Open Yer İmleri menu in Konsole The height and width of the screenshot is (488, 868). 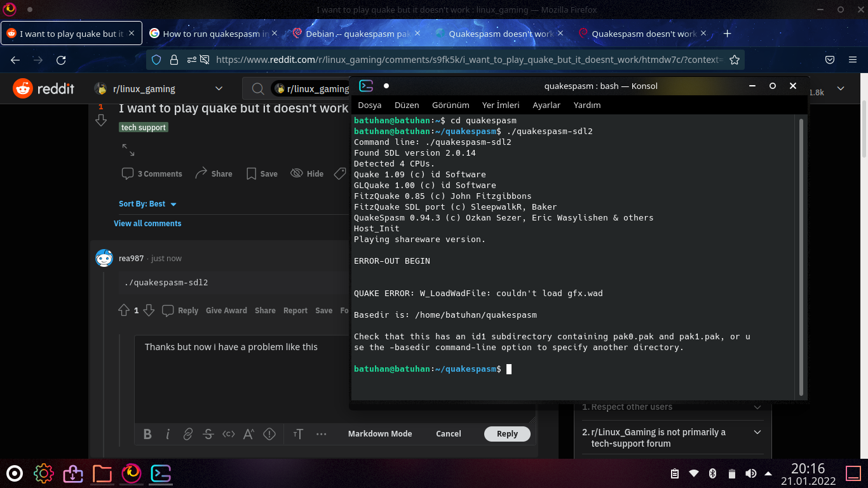501,105
